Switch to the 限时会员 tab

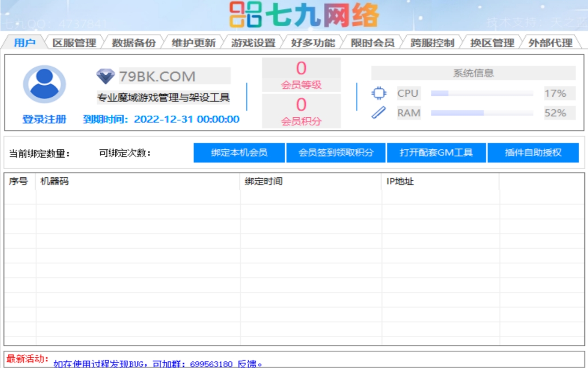(372, 43)
